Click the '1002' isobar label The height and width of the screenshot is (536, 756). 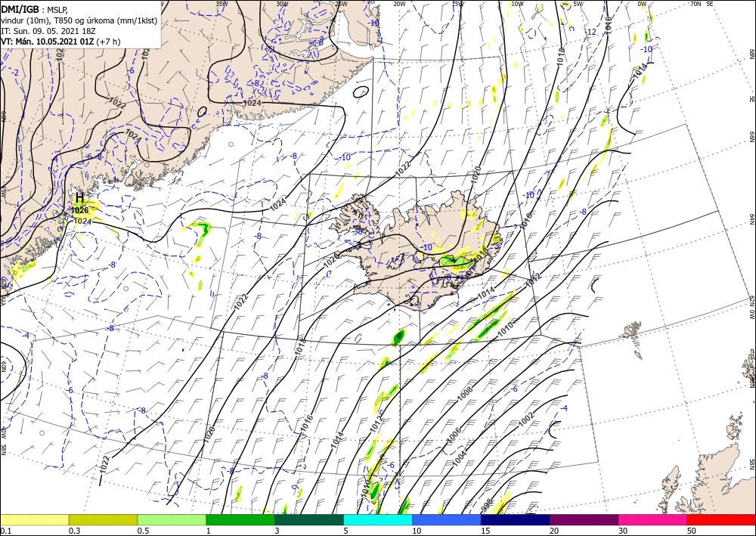point(526,420)
